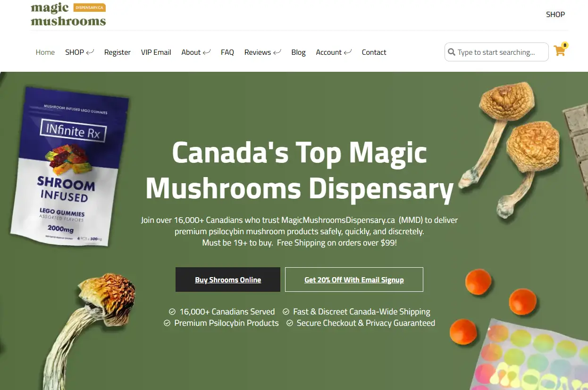Go to the Home menu item
The height and width of the screenshot is (390, 588).
pos(45,52)
